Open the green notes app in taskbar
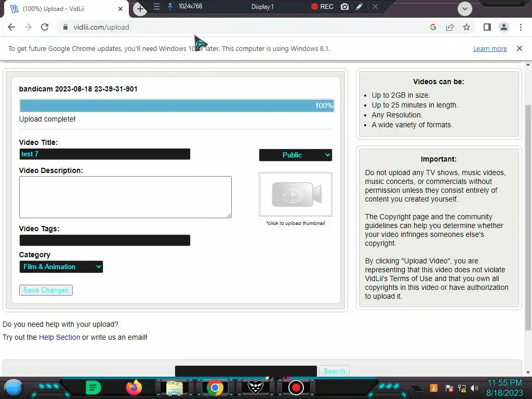Screen dimensions: 532x399 (93, 388)
